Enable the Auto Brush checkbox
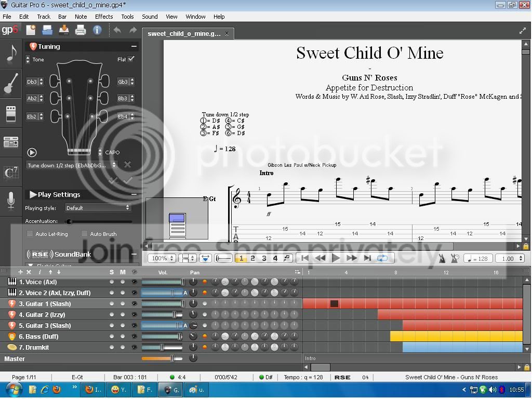The image size is (532, 399). tap(85, 234)
